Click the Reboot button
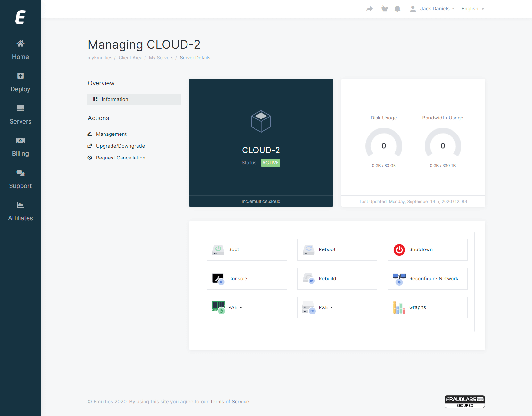The image size is (532, 416). 337,249
